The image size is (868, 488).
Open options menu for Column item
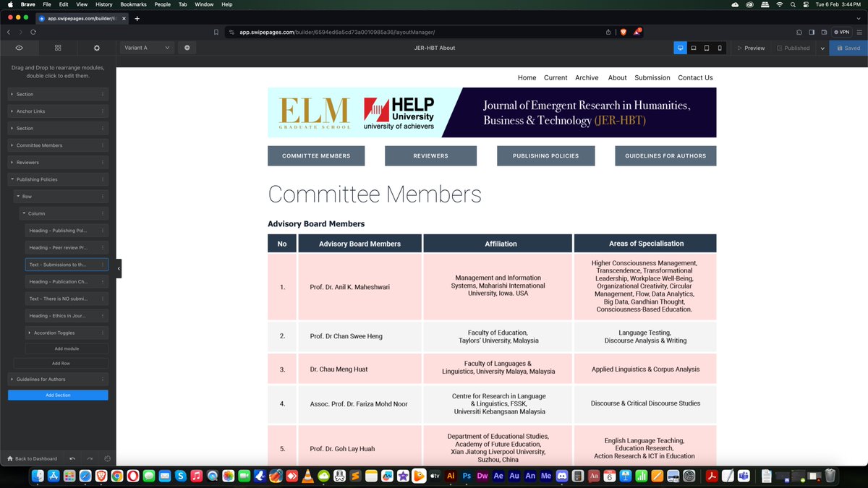pos(103,213)
